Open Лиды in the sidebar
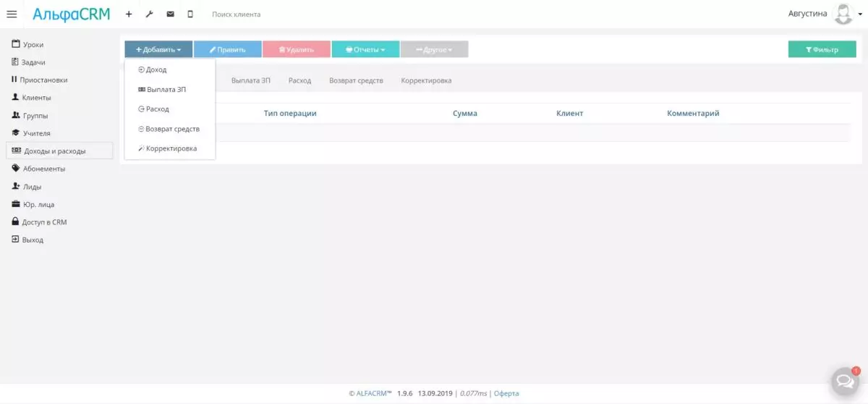Image resolution: width=868 pixels, height=404 pixels. pyautogui.click(x=33, y=187)
